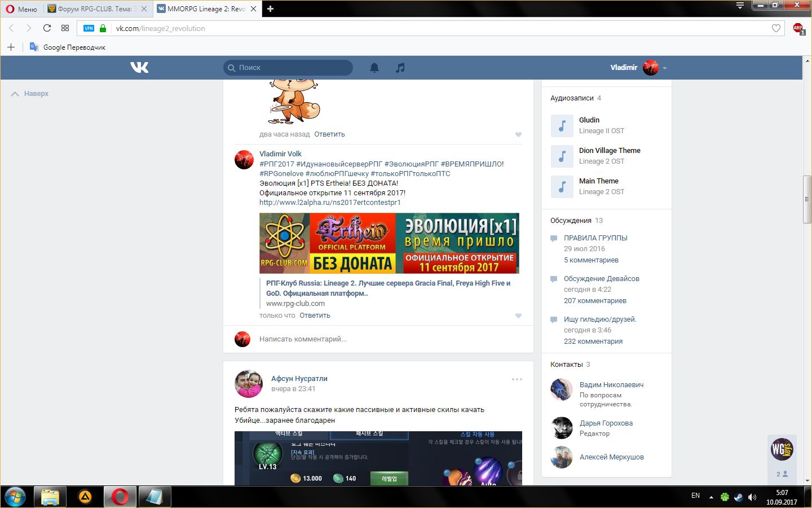Screen dimensions: 812x508
Task: Open the Vladimir profile avatar in the header
Action: 651,68
